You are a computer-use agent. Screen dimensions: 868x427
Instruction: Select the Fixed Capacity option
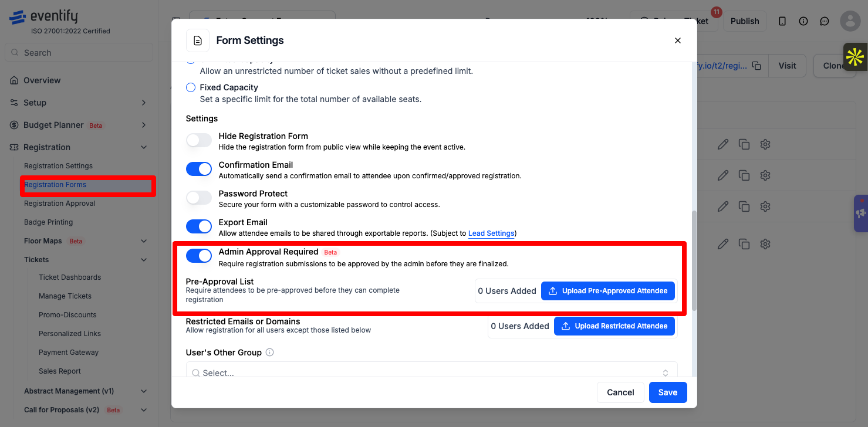pos(191,87)
